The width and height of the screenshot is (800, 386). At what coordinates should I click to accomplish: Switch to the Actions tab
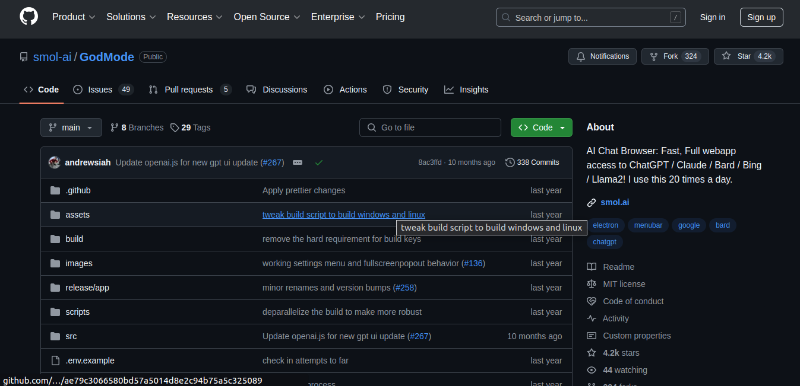coord(345,90)
